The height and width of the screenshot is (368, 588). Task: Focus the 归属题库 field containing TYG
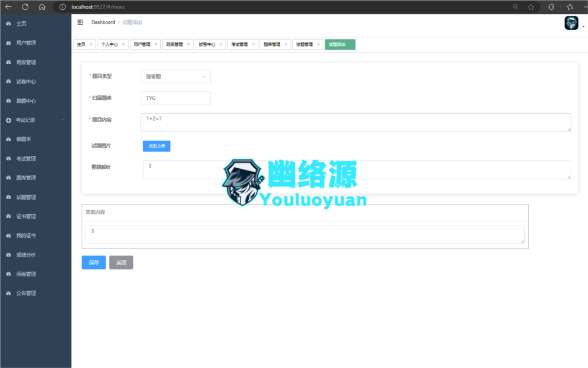[176, 98]
